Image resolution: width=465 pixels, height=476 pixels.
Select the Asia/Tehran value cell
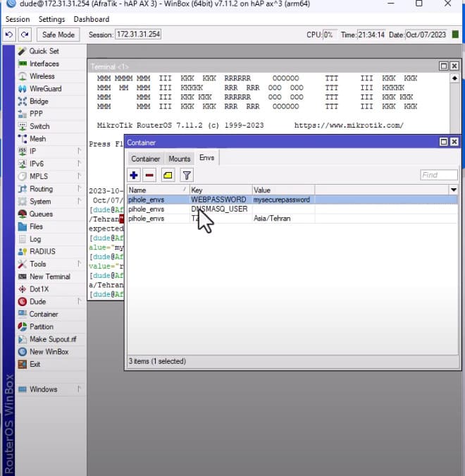[x=284, y=219]
